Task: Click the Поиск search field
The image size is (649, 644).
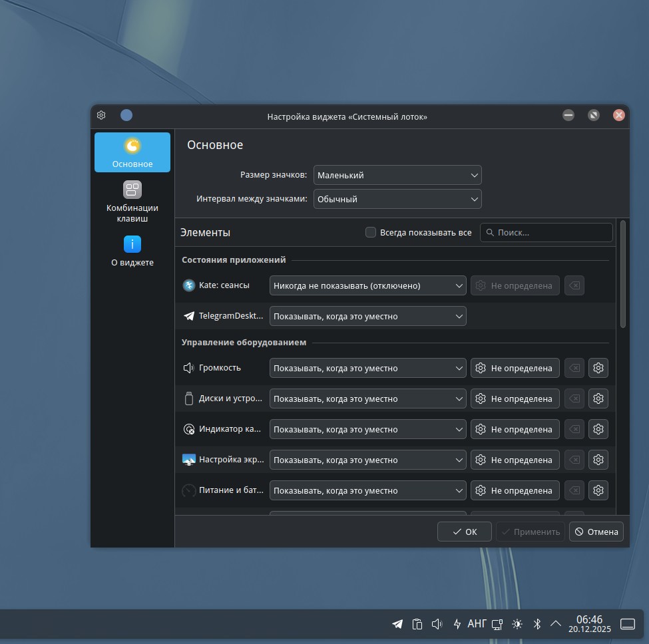Action: pos(546,232)
